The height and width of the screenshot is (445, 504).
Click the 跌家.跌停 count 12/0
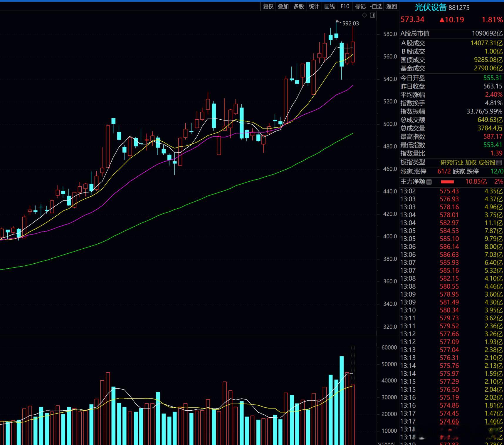[497, 171]
